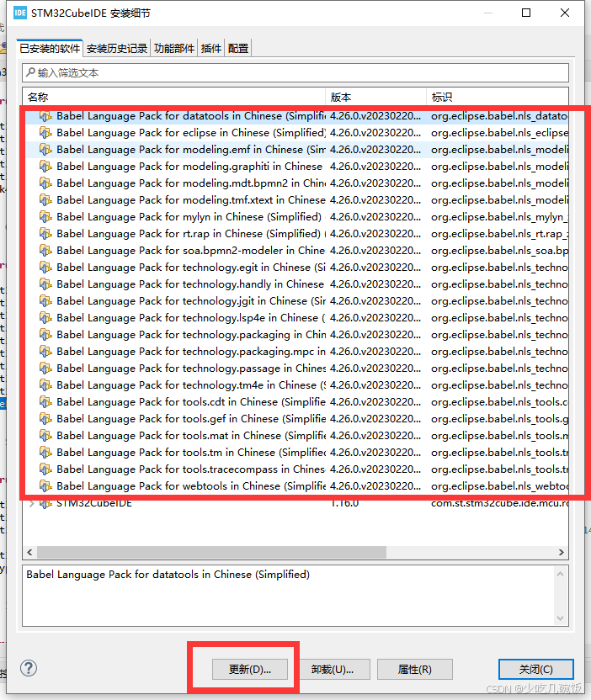Viewport: 591px width, 700px height.
Task: Click the tools.cdt pack icon
Action: pyautogui.click(x=45, y=402)
